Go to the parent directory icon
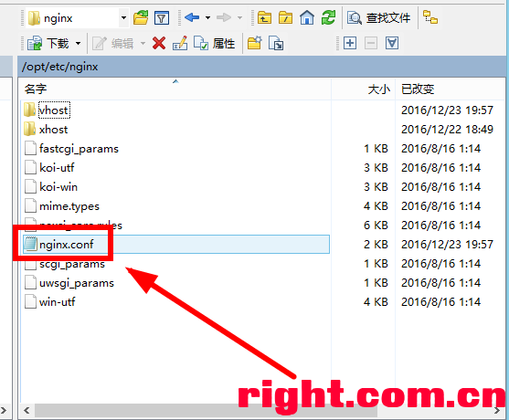This screenshot has width=509, height=420. [265, 18]
